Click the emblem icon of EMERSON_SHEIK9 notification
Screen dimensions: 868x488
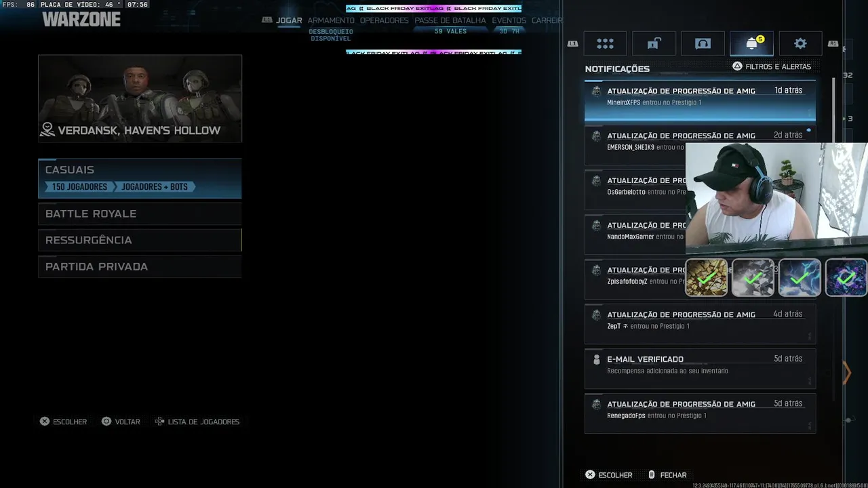tap(597, 136)
